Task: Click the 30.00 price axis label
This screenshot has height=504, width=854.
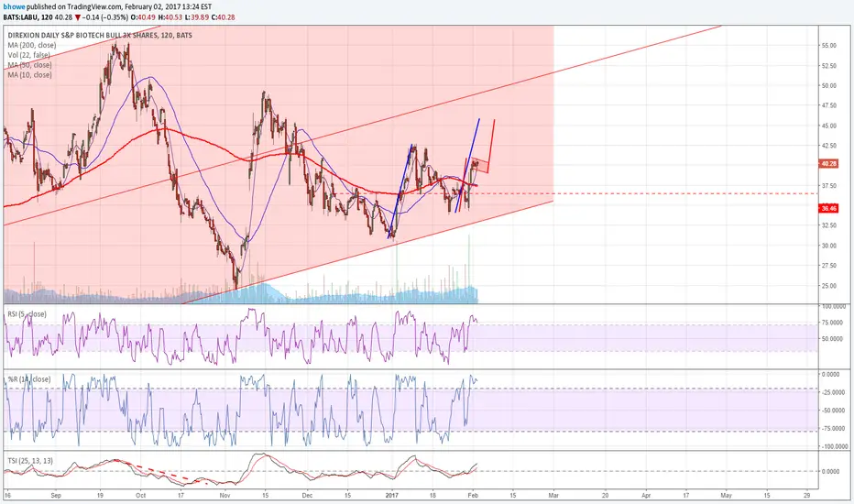Action: pos(829,246)
